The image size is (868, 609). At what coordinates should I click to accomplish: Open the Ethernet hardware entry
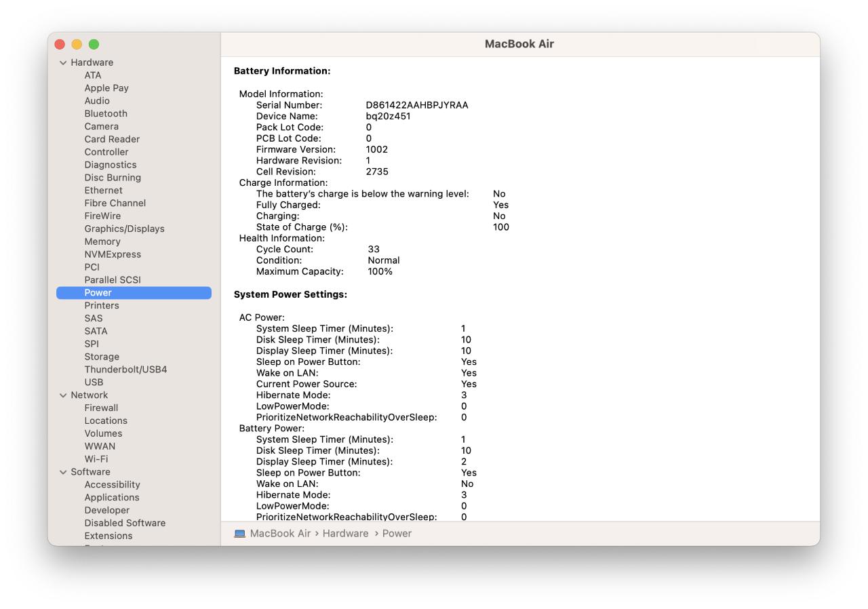coord(104,191)
